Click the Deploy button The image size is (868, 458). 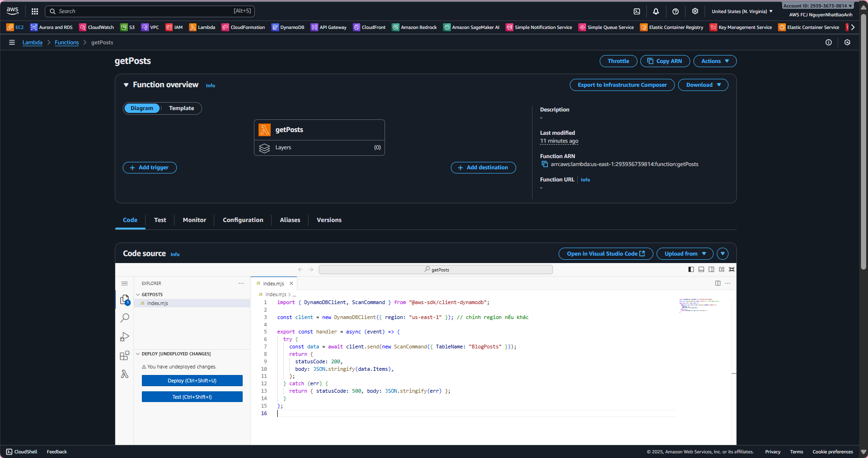pos(192,381)
